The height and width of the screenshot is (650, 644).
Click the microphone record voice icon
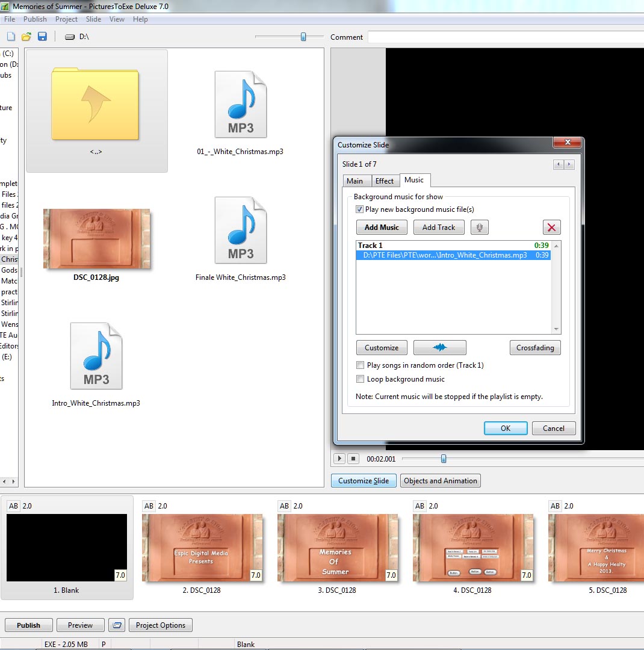point(480,227)
